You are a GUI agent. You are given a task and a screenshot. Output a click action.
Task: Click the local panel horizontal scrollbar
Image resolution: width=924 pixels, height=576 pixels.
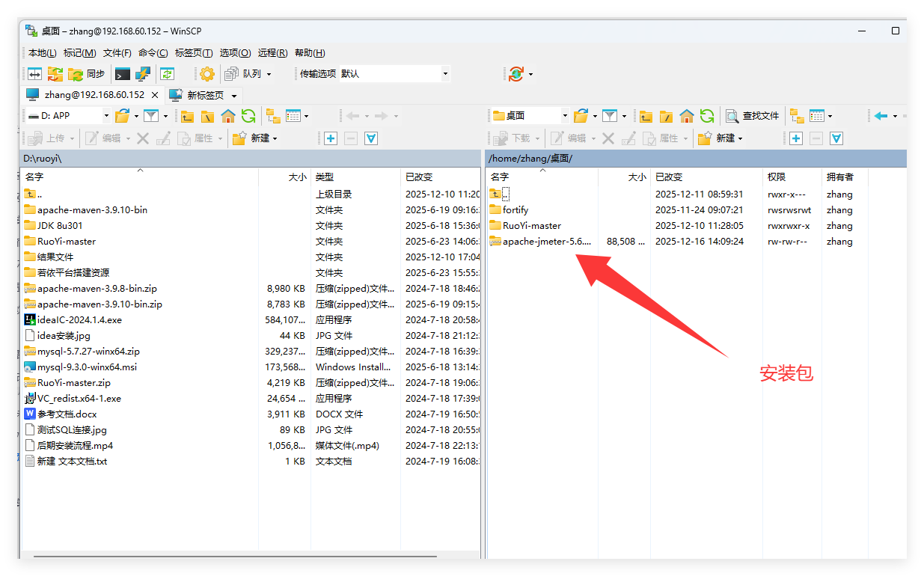tap(235, 556)
